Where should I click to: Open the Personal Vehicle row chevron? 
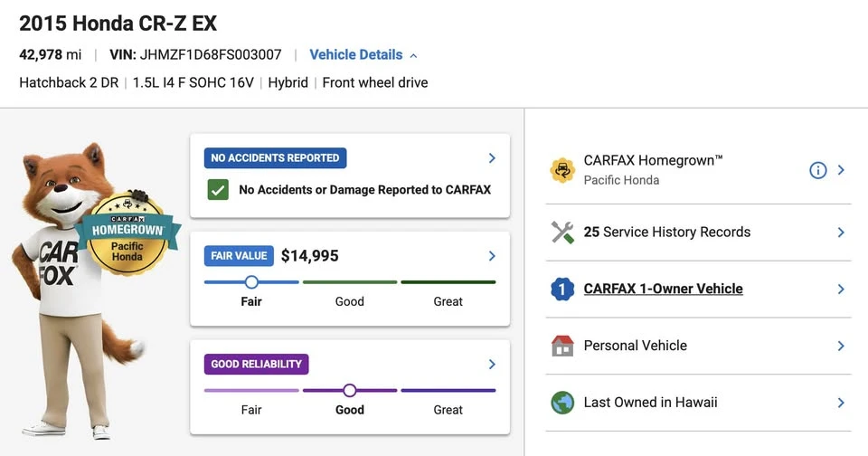point(841,346)
